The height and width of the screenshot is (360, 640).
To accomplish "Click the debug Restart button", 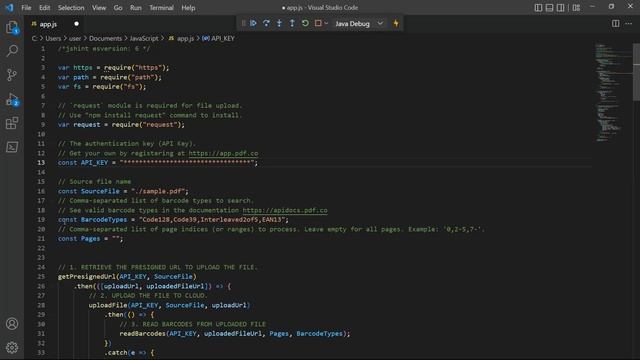I will point(305,24).
